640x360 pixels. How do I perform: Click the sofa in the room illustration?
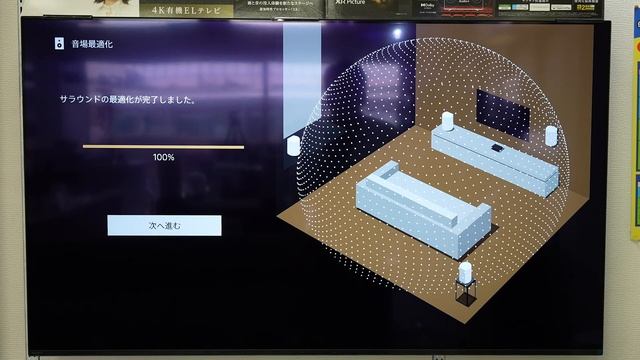click(x=424, y=209)
